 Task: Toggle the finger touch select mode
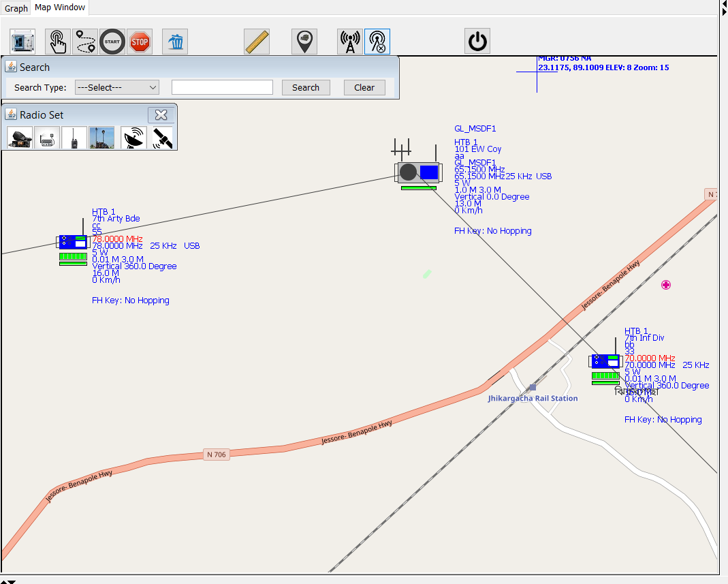tap(58, 42)
